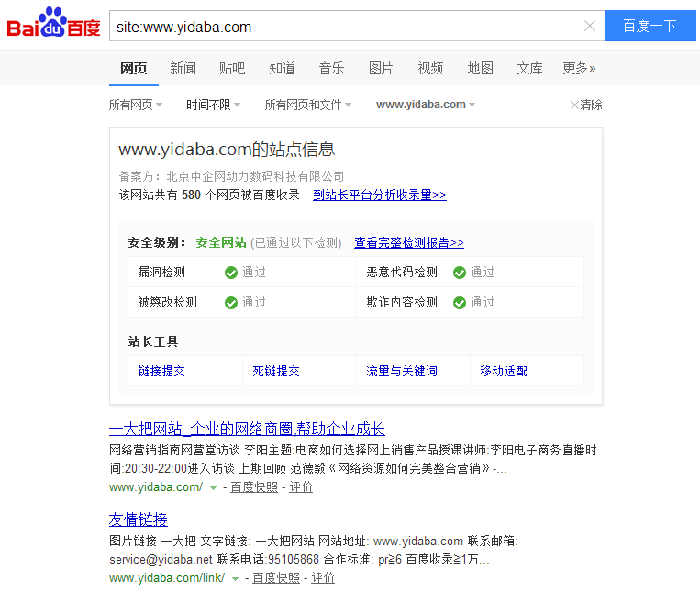Image resolution: width=700 pixels, height=592 pixels.
Task: Open result 一大把网站_企业的网络商圈
Action: click(x=247, y=429)
